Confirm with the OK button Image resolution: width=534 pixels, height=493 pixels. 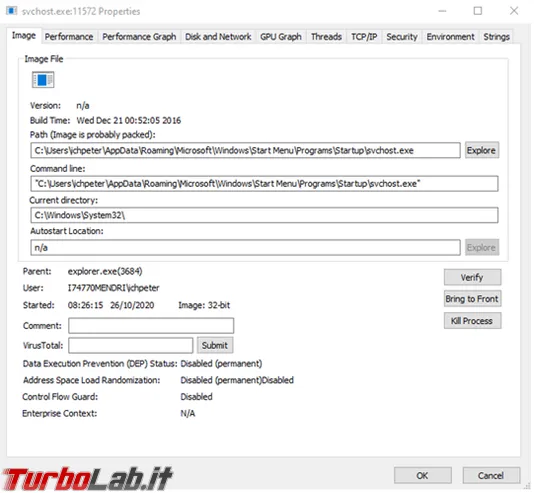[x=423, y=475]
